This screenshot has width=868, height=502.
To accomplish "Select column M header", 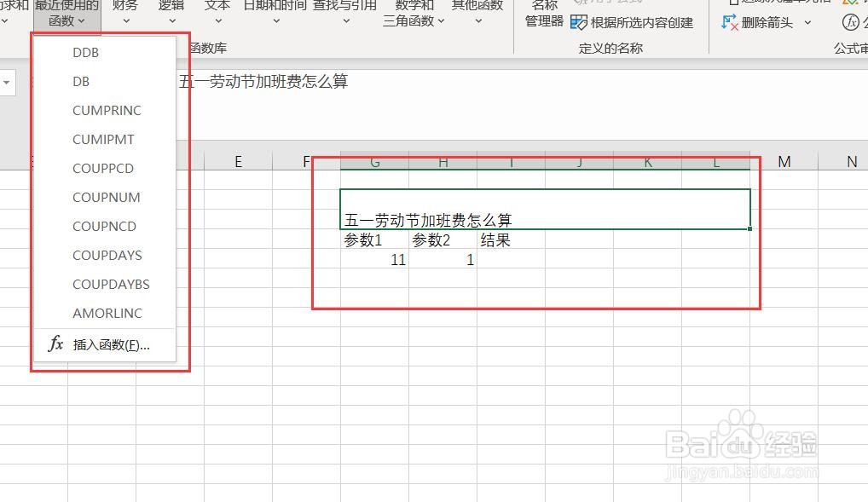I will (x=784, y=162).
